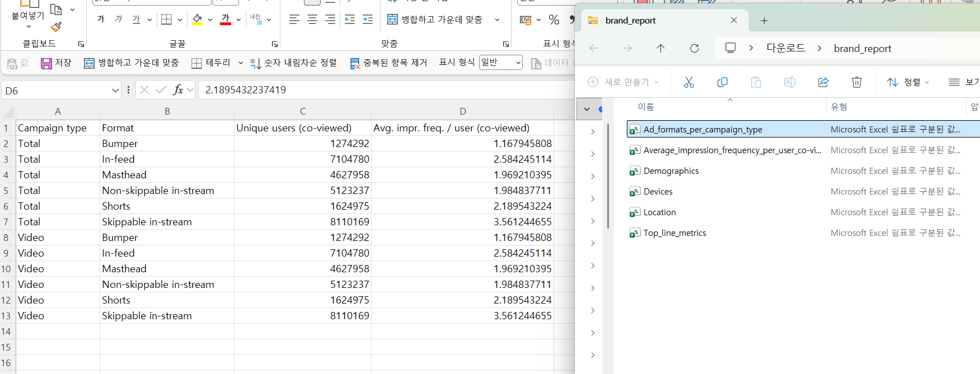
Task: Open the 표시 형식 '일반' combo box
Action: coord(501,62)
